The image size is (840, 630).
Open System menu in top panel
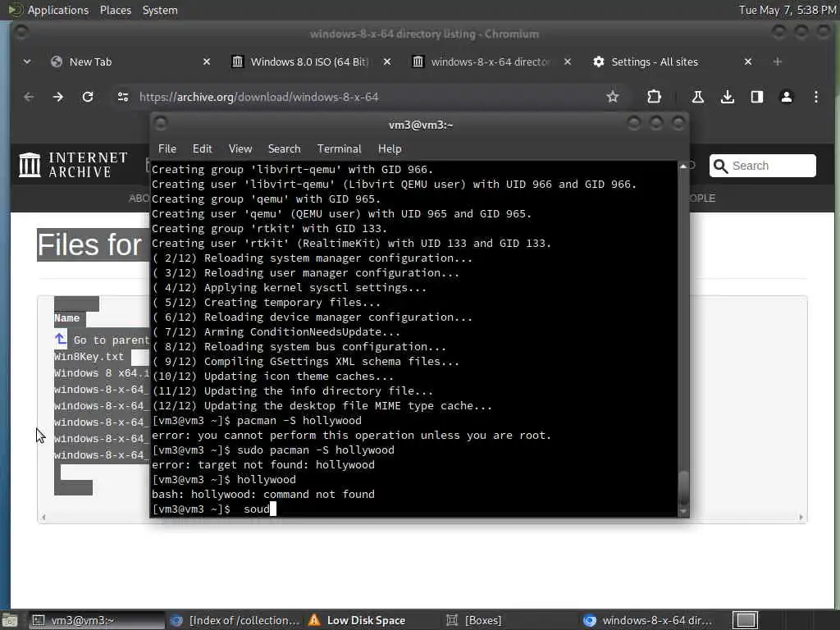[x=160, y=10]
